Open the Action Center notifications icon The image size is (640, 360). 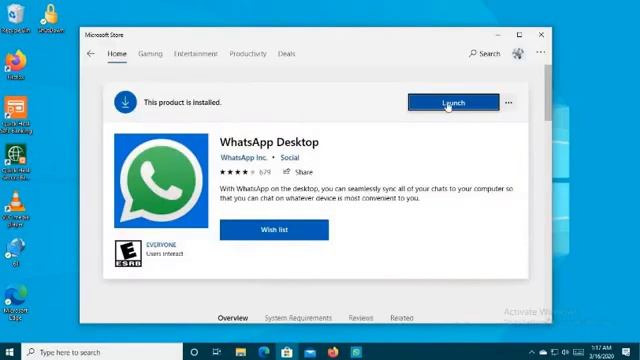[x=626, y=352]
